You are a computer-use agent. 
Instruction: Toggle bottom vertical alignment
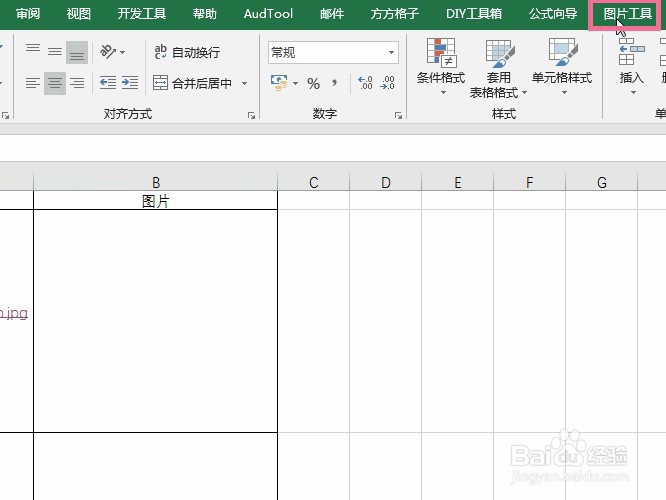[x=77, y=52]
